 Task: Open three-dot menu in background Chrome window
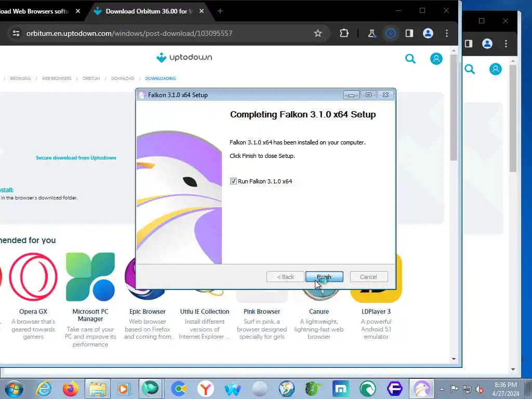[x=506, y=44]
